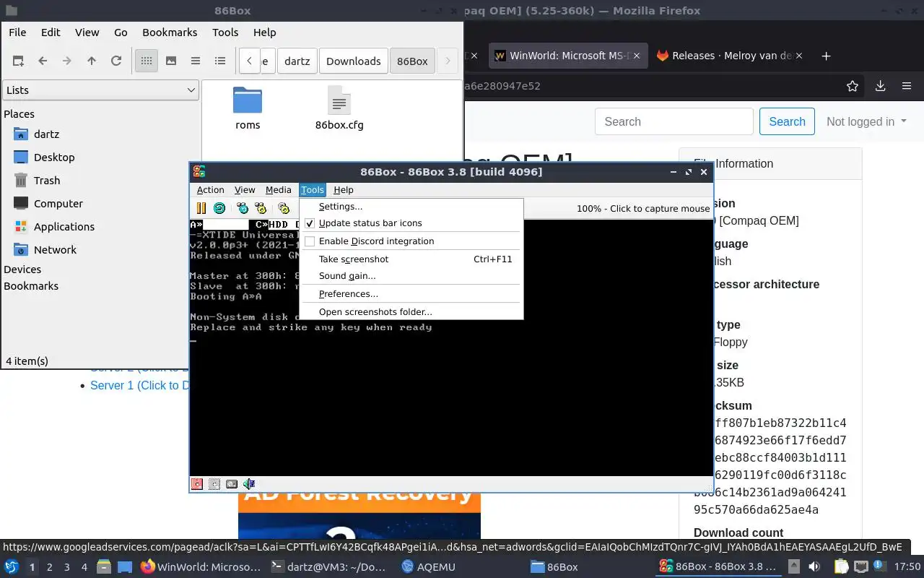Open the Lists side pane dropdown

pos(100,90)
